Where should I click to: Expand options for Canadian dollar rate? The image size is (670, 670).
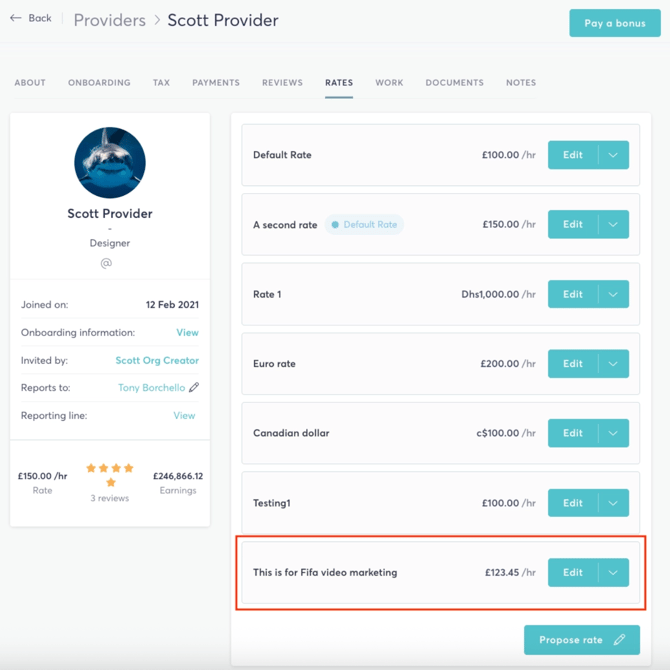point(613,433)
